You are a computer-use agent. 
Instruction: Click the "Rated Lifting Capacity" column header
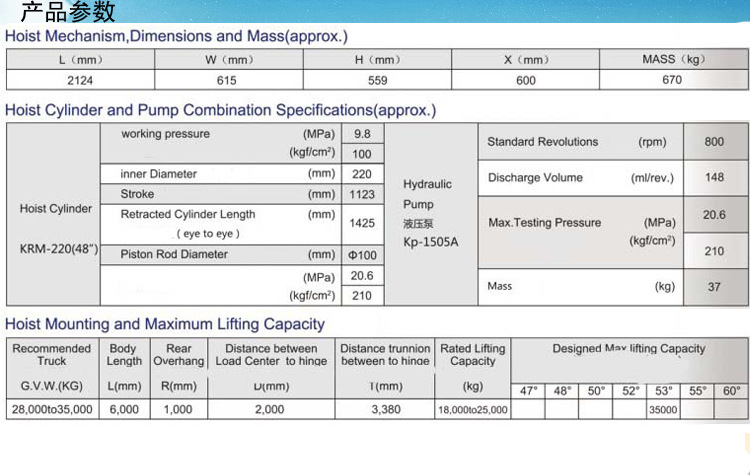point(473,355)
